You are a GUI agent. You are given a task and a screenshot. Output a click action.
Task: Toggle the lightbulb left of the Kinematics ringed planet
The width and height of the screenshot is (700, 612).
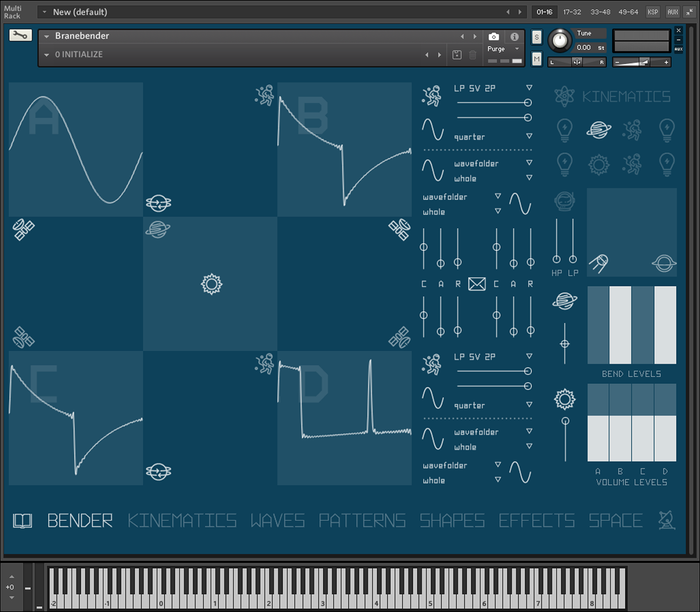point(565,130)
